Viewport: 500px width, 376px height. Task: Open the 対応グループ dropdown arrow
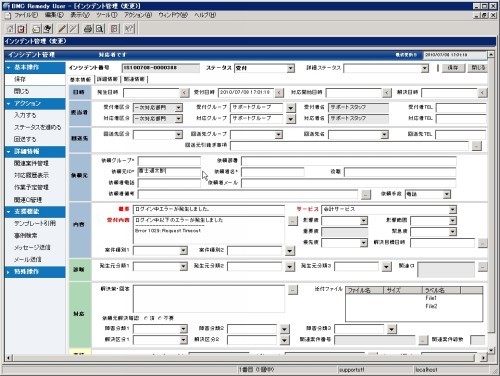coord(291,119)
